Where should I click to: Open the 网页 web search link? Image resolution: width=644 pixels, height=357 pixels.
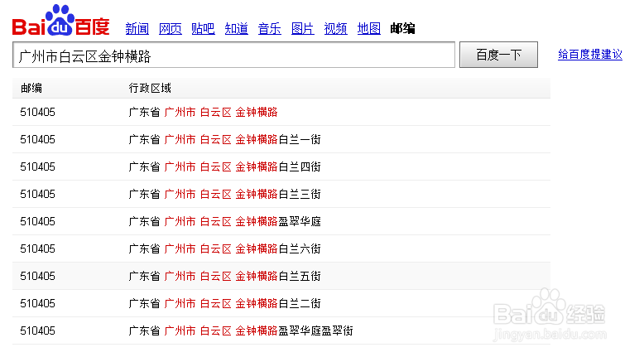coord(170,29)
